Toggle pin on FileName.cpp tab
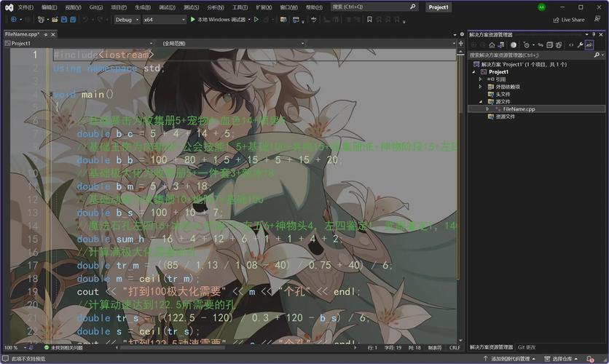Screen dimensions: 609x364 [x=46, y=34]
